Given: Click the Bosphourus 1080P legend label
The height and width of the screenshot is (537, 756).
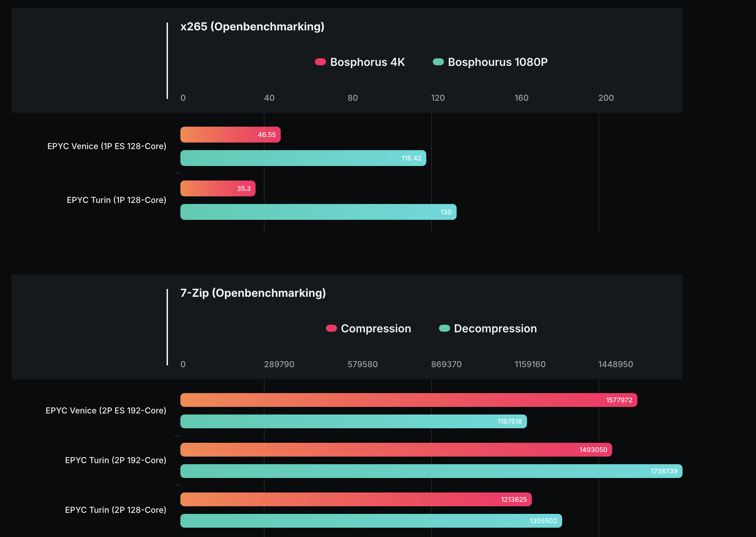Looking at the screenshot, I should (x=497, y=62).
